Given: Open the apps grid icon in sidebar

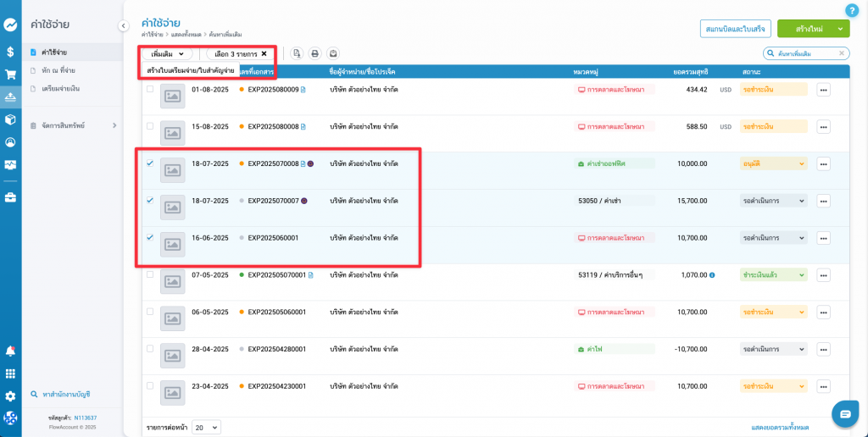Looking at the screenshot, I should pos(10,373).
